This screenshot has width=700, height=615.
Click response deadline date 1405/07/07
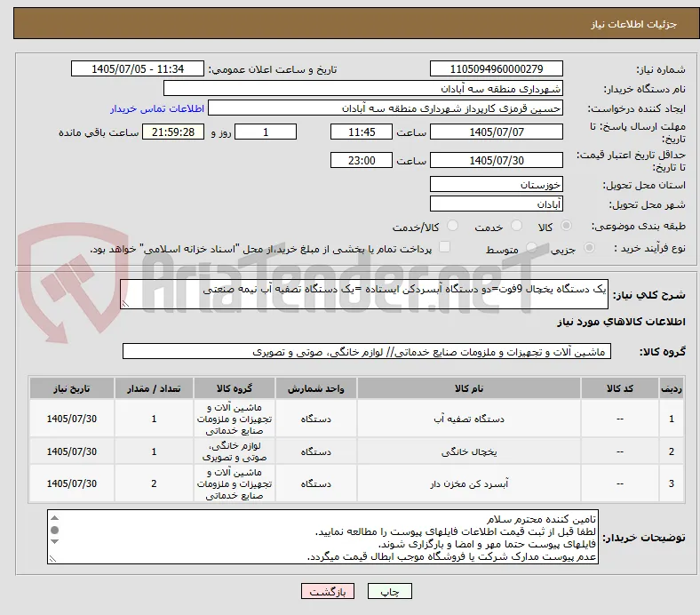(x=496, y=132)
